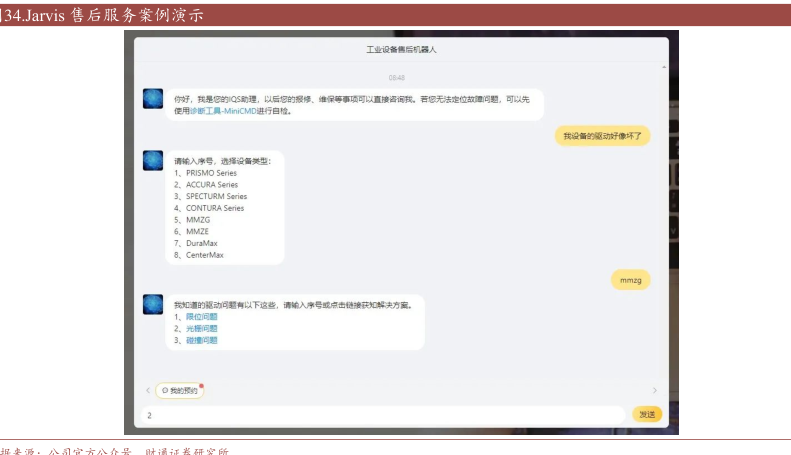
Task: Open the 限位问题 solution link
Action: pyautogui.click(x=201, y=316)
